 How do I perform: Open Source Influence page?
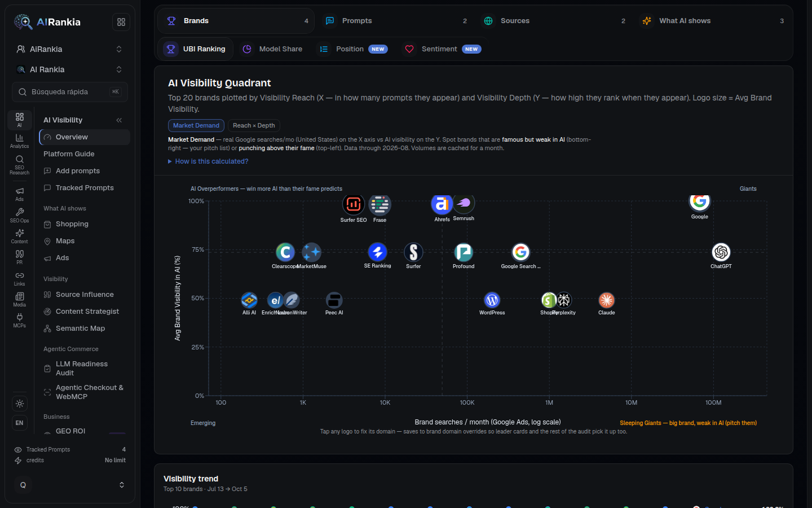coord(85,295)
